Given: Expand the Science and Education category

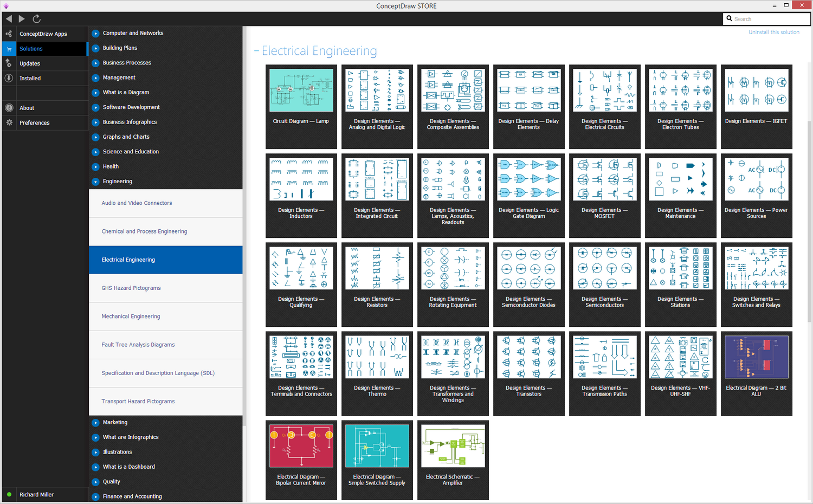Looking at the screenshot, I should pyautogui.click(x=95, y=152).
